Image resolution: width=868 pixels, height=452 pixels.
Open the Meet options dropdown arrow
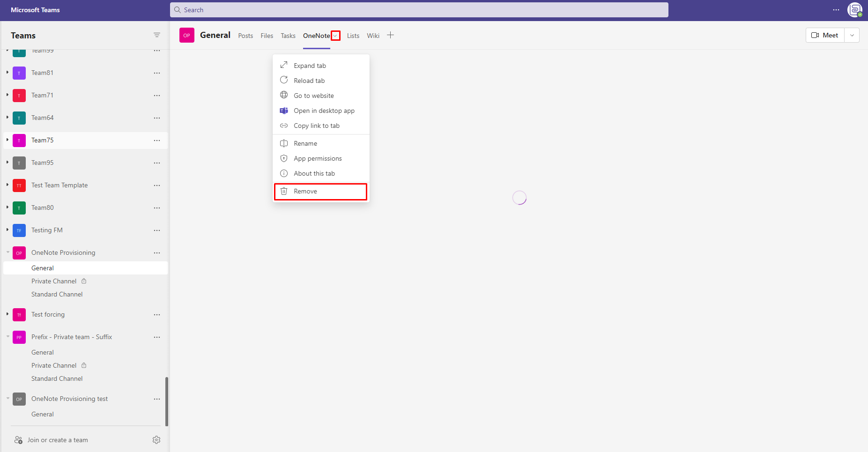click(852, 35)
